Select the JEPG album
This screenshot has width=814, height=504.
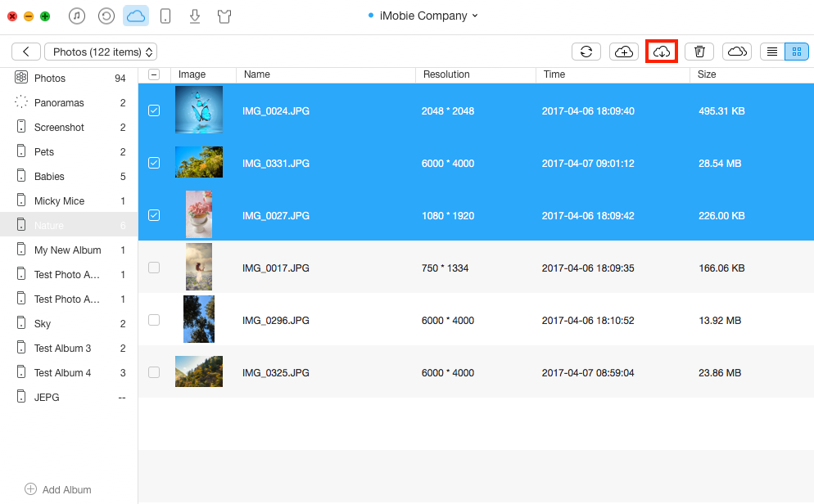69,397
